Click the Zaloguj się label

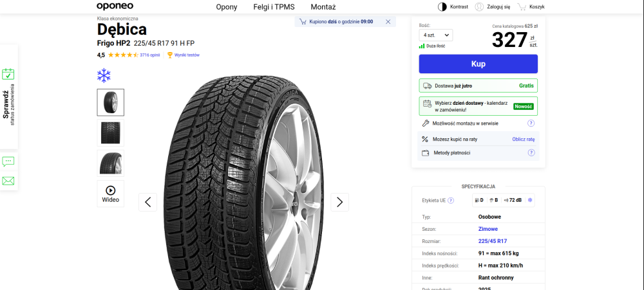[x=498, y=6]
